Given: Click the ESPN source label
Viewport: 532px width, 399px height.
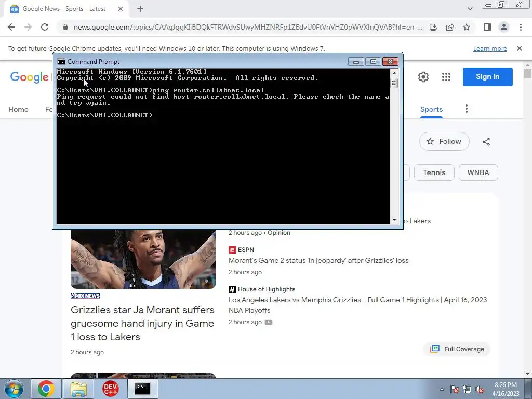Looking at the screenshot, I should pos(241,250).
